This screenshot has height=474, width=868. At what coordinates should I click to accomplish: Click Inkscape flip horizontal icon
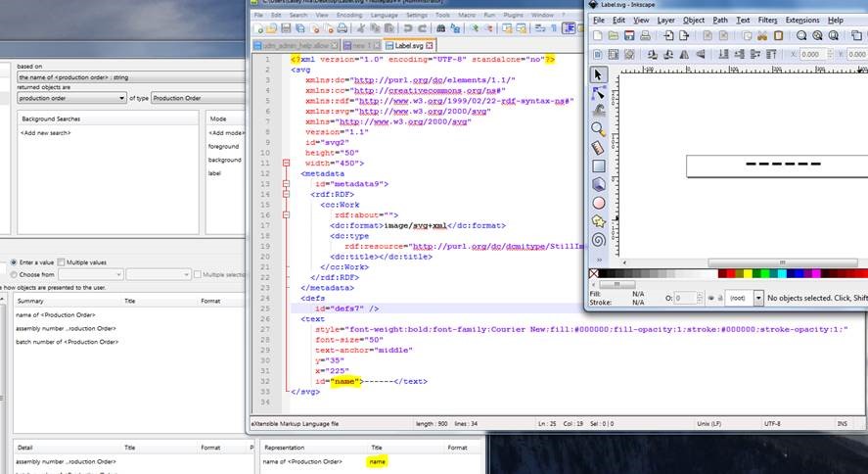pyautogui.click(x=685, y=54)
